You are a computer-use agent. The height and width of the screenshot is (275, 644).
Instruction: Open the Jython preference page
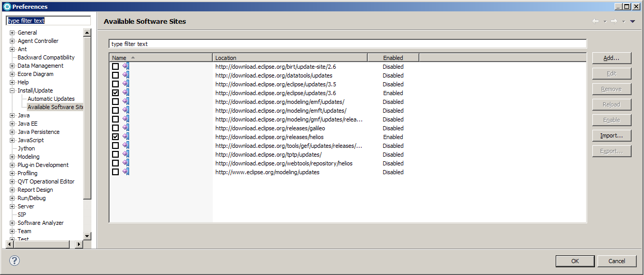[26, 148]
